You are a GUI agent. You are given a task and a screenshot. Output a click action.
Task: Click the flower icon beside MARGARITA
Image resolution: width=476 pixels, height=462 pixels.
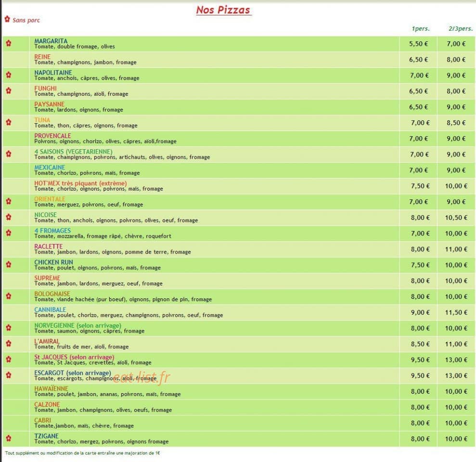click(9, 43)
